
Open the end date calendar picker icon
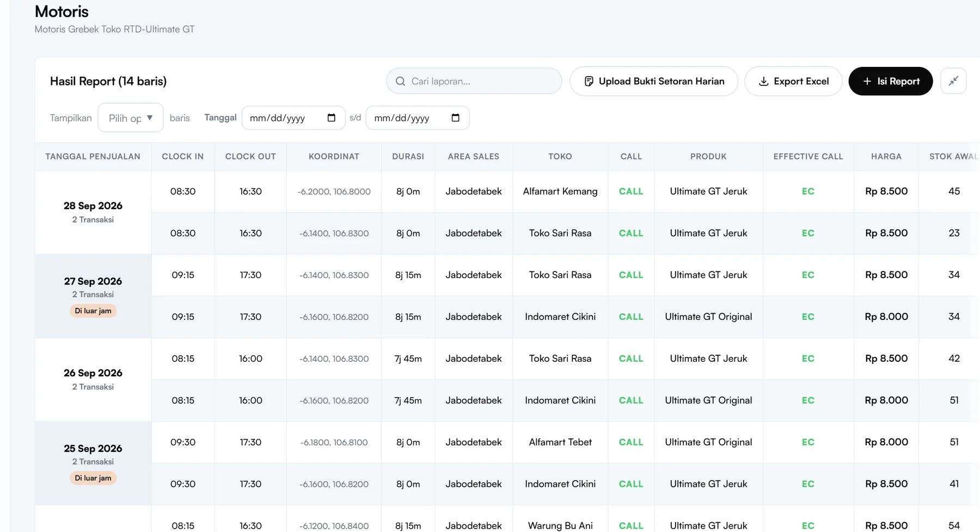point(456,117)
